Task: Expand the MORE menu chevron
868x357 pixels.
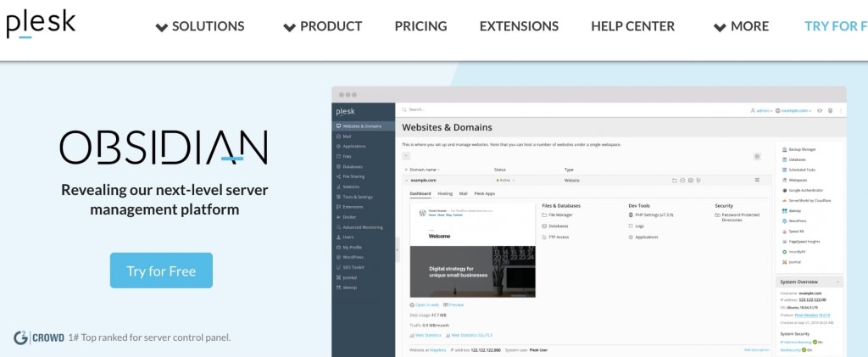Action: pyautogui.click(x=720, y=27)
